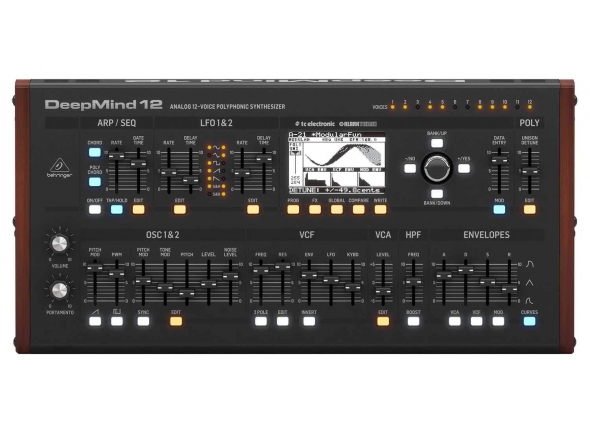Viewport: 590px width, 434px height.
Task: Click the BANK/UP button
Action: (437, 143)
